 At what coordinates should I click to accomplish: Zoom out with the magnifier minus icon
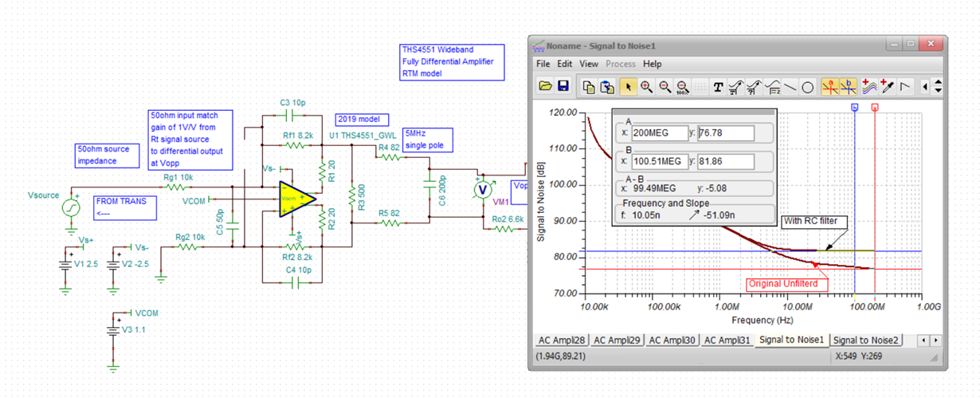[664, 86]
